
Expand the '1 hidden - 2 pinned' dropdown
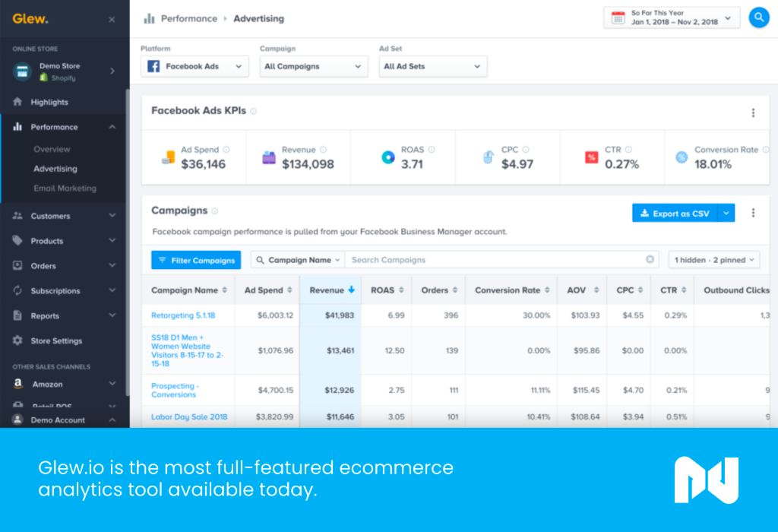pos(713,259)
